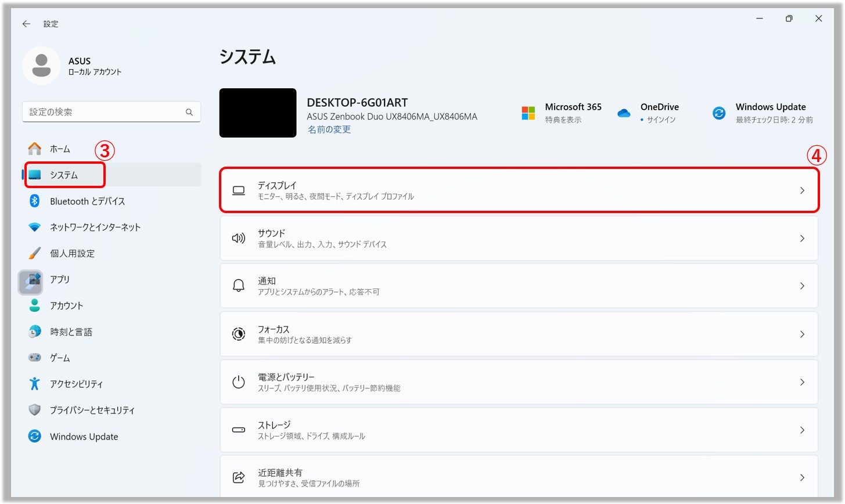This screenshot has height=504, width=845.
Task: Click サインイン under OneDrive
Action: point(661,120)
